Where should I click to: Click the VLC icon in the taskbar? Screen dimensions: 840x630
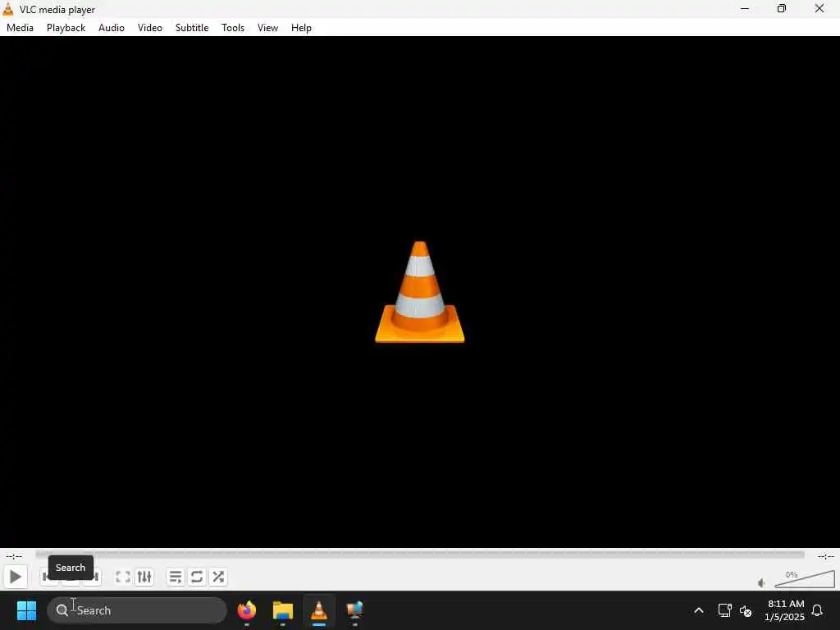[319, 610]
